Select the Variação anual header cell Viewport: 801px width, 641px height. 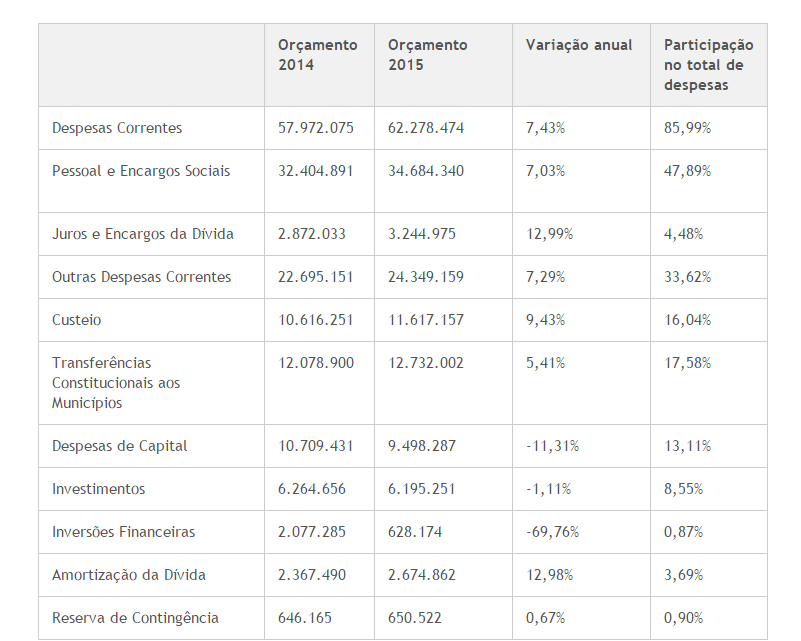[x=579, y=45]
